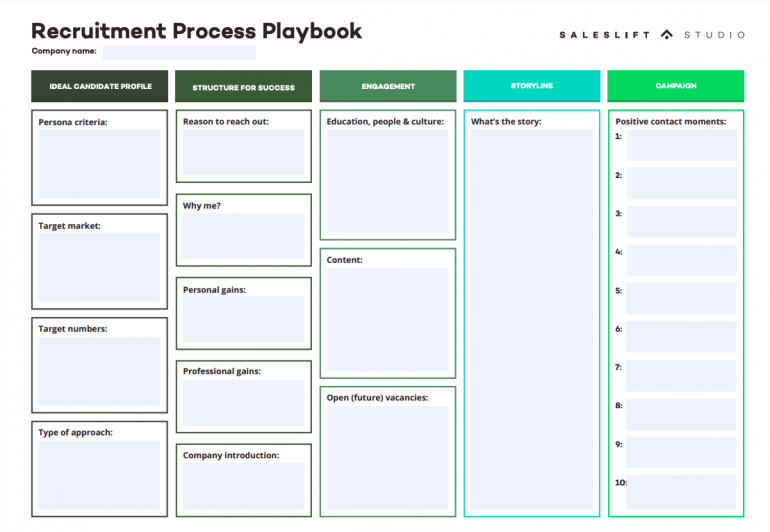Click the 'Reason to reach out:' label
Screen dimensions: 770x532
click(x=226, y=122)
